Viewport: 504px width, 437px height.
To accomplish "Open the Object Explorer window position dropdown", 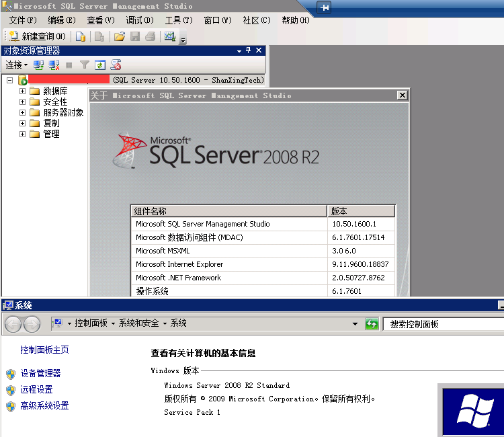I will pos(239,51).
